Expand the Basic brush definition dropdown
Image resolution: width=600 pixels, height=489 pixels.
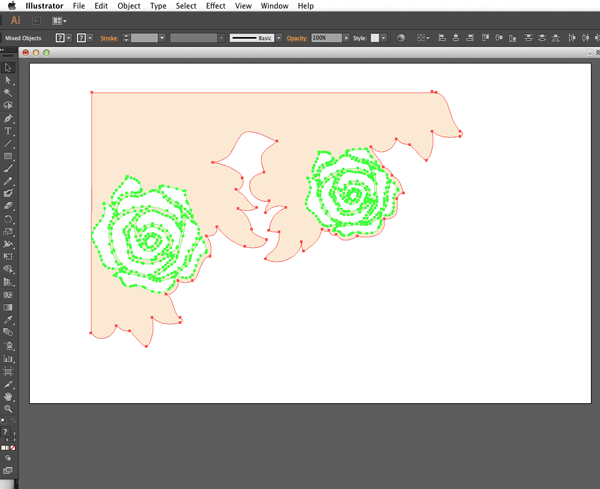point(283,37)
